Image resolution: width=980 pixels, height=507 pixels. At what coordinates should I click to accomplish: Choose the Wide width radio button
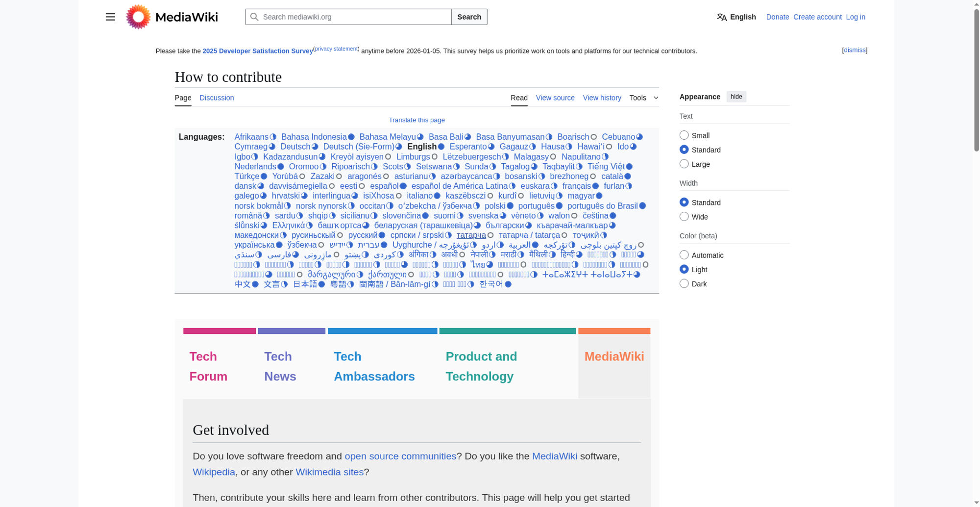tap(684, 217)
